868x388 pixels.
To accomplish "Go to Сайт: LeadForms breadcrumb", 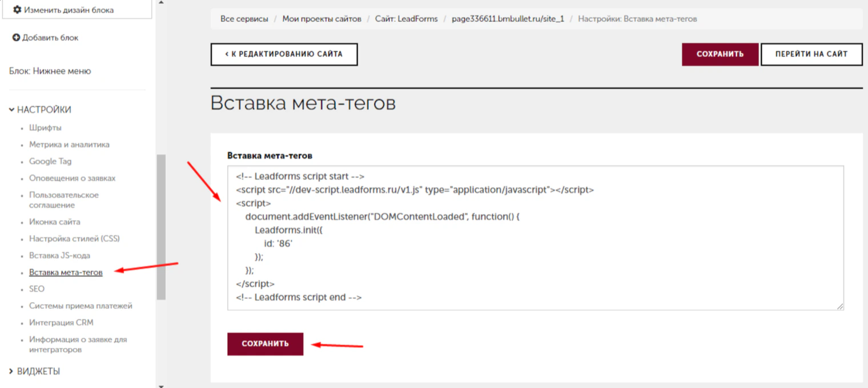I will tap(407, 19).
